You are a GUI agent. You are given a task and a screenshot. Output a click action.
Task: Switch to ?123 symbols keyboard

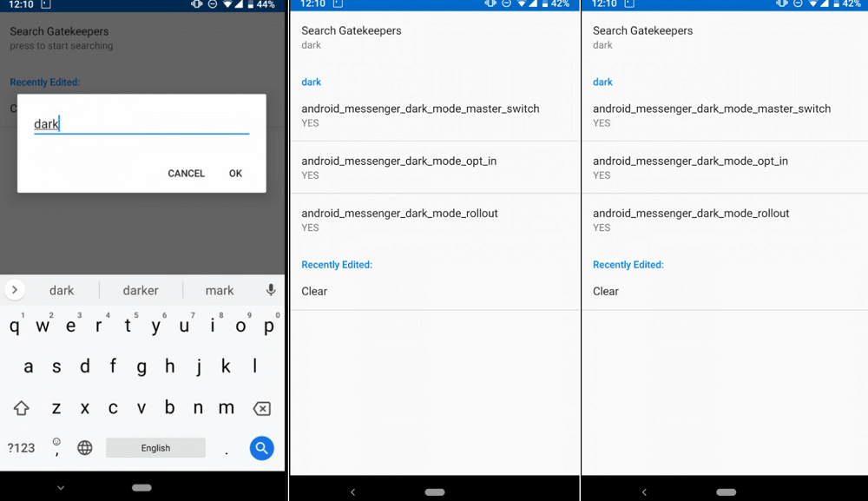[x=21, y=448]
